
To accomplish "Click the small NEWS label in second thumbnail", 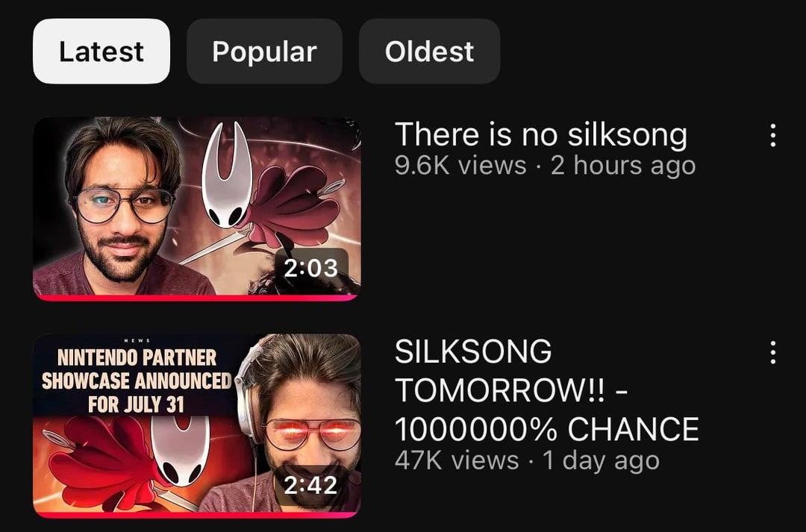I will tap(137, 340).
